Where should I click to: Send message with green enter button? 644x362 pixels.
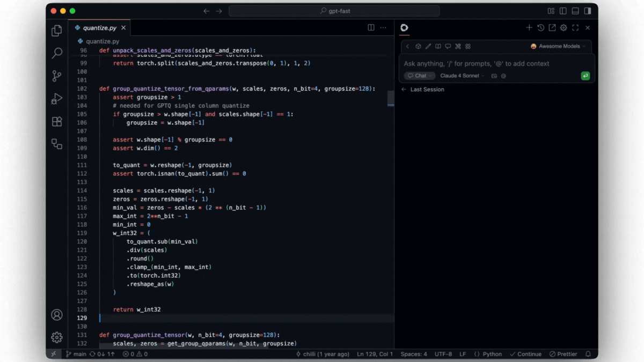586,76
